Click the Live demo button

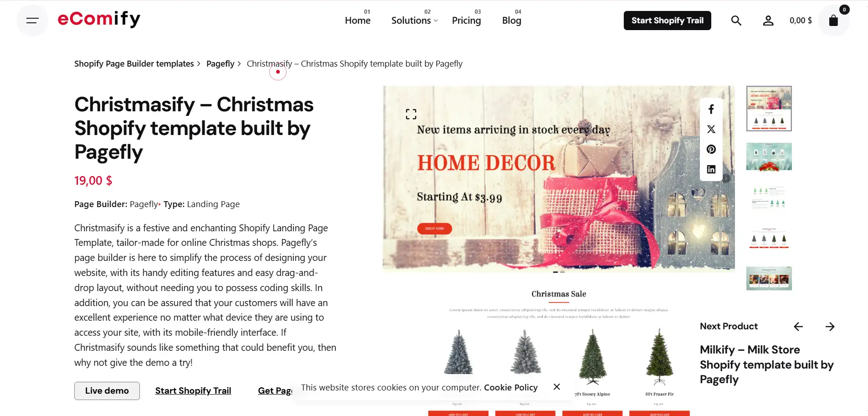pos(107,391)
